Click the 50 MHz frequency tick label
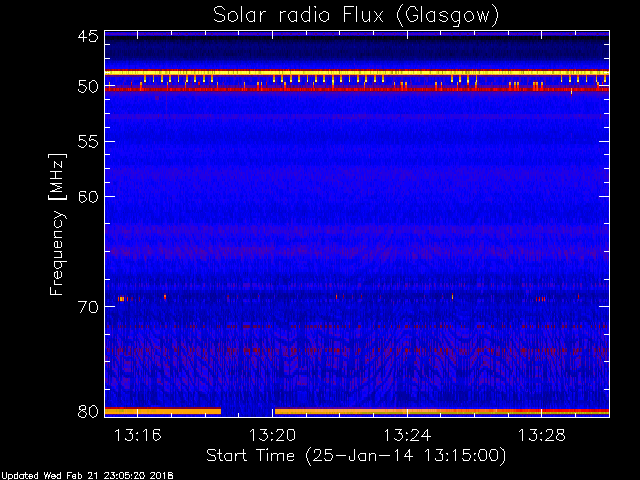This screenshot has width=640, height=480. point(88,86)
